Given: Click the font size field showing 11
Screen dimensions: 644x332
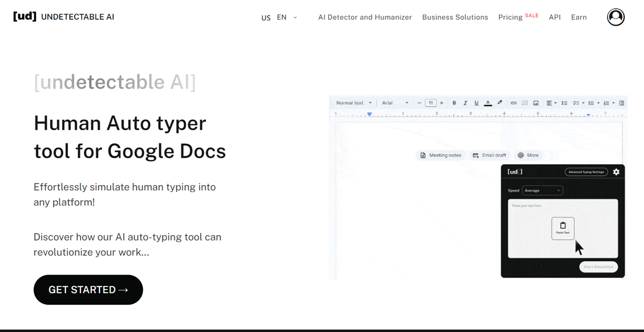Looking at the screenshot, I should (430, 103).
